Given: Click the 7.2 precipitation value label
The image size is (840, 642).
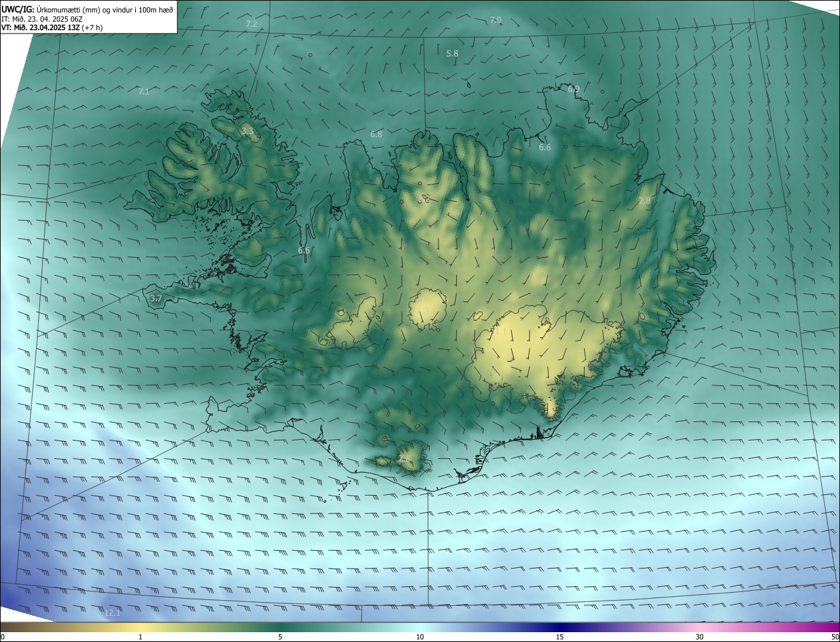Looking at the screenshot, I should (x=251, y=24).
